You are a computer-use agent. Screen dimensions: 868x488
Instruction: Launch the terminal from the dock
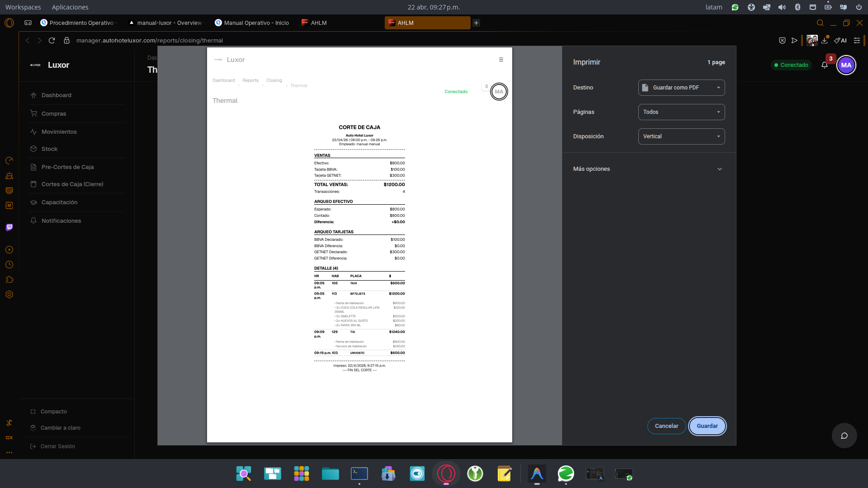pyautogui.click(x=359, y=474)
